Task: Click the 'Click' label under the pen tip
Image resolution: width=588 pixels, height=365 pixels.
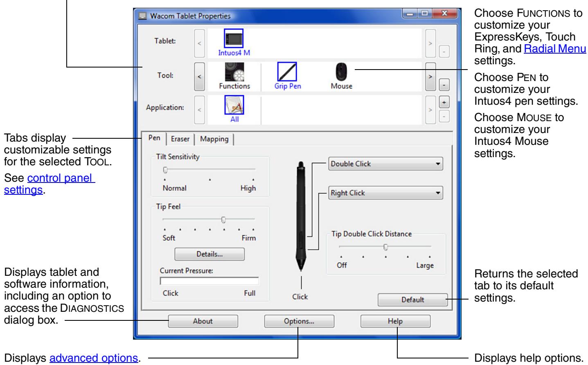Action: click(300, 297)
